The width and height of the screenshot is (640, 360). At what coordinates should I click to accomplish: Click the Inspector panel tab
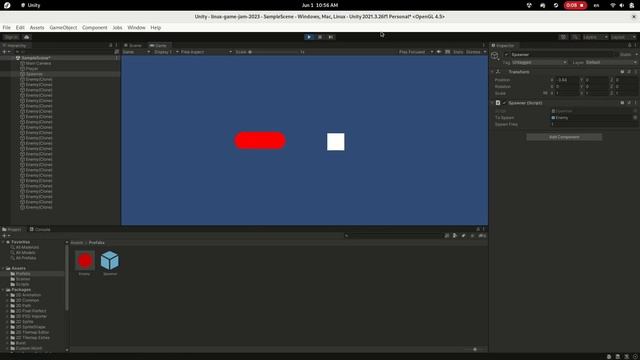(503, 46)
